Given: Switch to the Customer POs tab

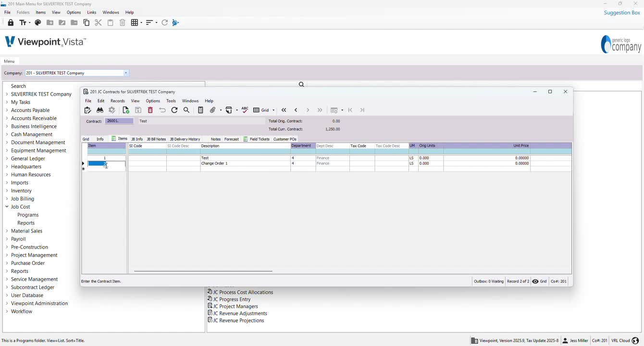Looking at the screenshot, I should (285, 139).
